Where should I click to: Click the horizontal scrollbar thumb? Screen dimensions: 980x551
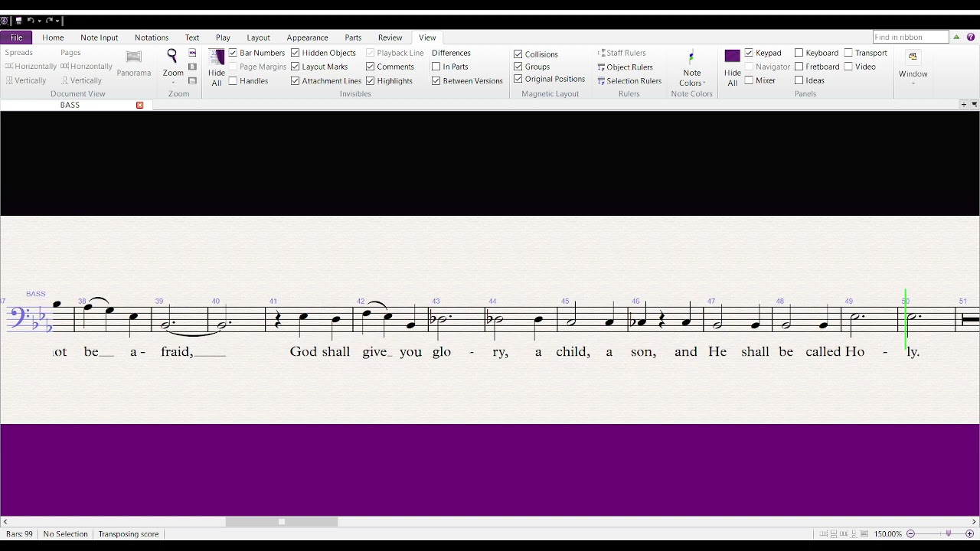click(282, 522)
